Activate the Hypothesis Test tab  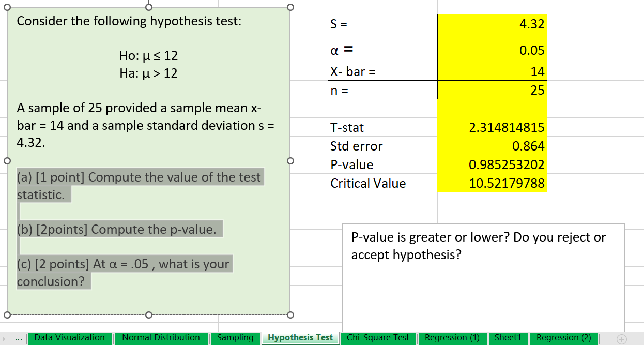click(x=300, y=338)
